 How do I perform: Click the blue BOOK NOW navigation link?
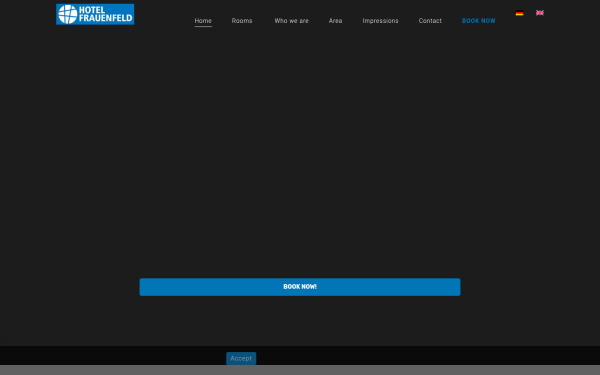pyautogui.click(x=479, y=21)
